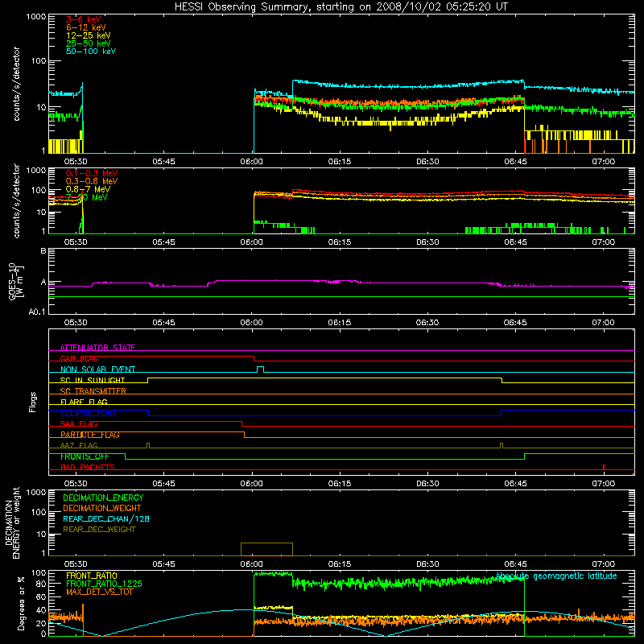644x644 pixels.
Task: Click the DECIMATION_ENERGY legend label
Action: tap(103, 497)
